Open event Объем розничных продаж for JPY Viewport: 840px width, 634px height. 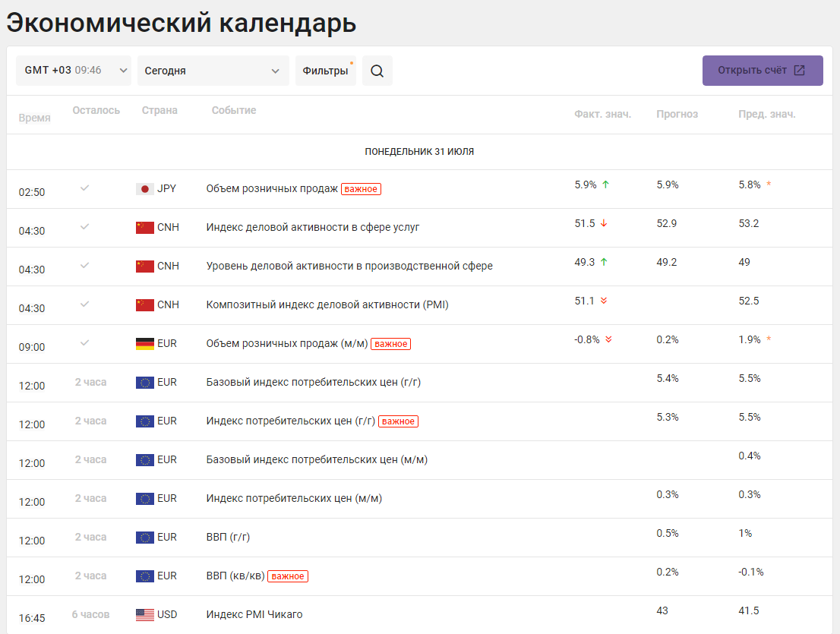[272, 188]
